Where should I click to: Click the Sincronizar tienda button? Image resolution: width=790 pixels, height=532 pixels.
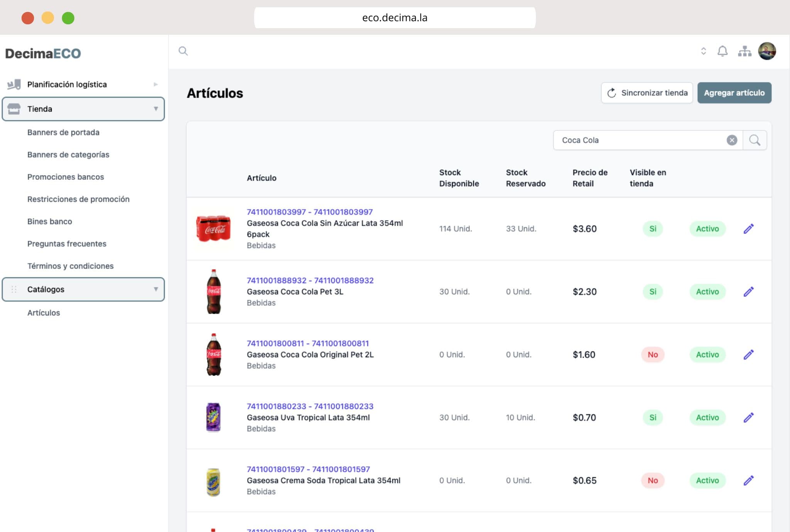647,93
